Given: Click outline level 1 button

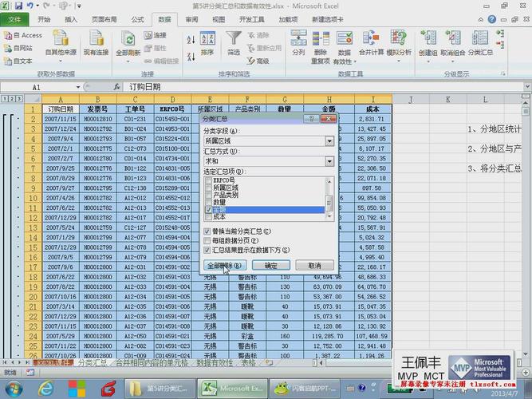Looking at the screenshot, I should tap(5, 99).
